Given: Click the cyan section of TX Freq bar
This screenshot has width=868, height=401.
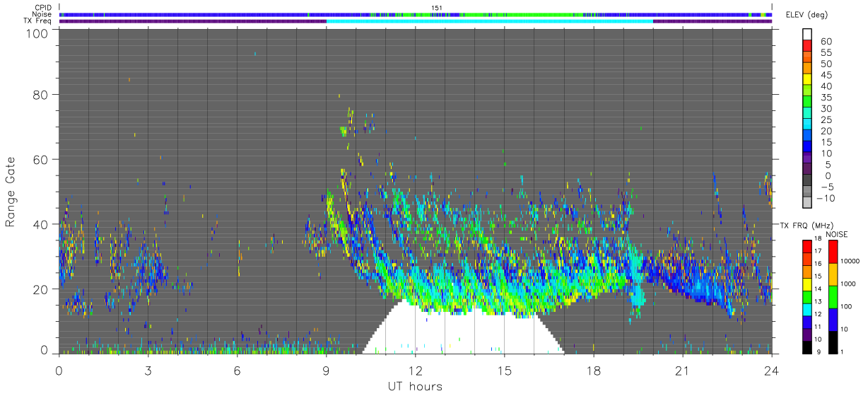Looking at the screenshot, I should (490, 21).
